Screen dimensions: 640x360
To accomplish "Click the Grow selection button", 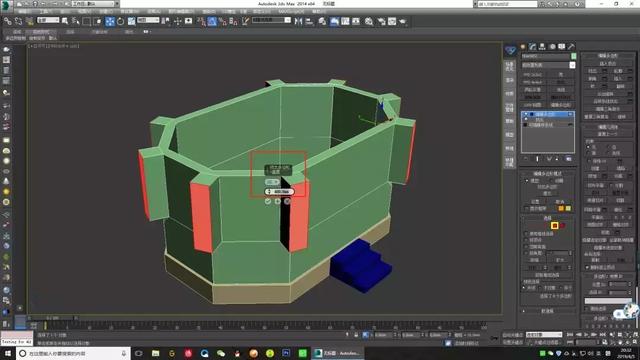I will 560,260.
